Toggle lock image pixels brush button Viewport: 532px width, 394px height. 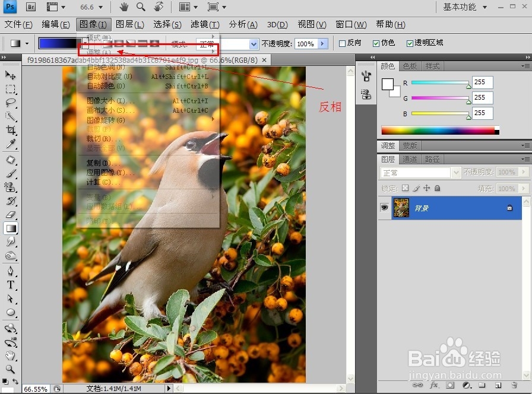(416, 188)
